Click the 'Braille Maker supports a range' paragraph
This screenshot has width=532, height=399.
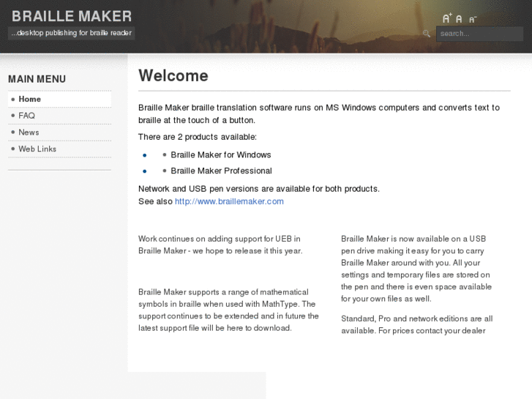click(x=228, y=310)
